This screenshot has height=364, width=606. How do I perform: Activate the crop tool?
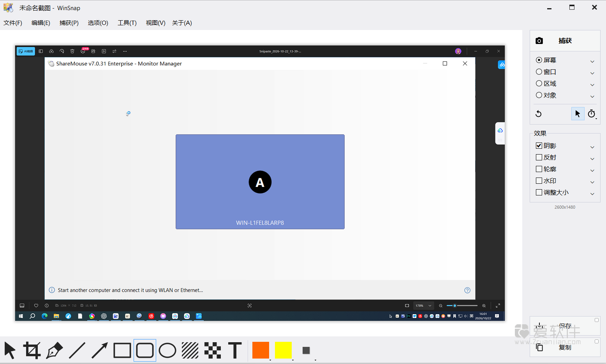pos(32,350)
